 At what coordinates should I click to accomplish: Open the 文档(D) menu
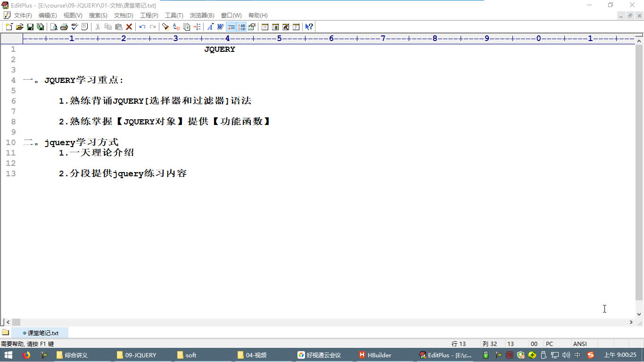(x=124, y=16)
